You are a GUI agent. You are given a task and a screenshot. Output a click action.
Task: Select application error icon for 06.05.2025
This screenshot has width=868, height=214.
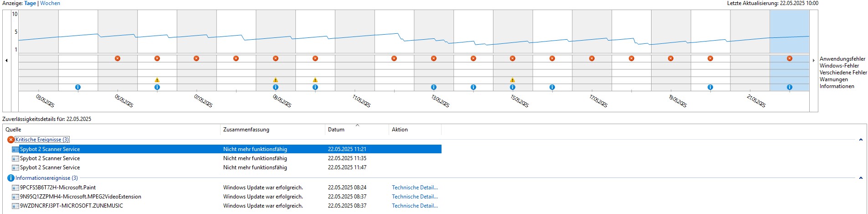click(157, 58)
